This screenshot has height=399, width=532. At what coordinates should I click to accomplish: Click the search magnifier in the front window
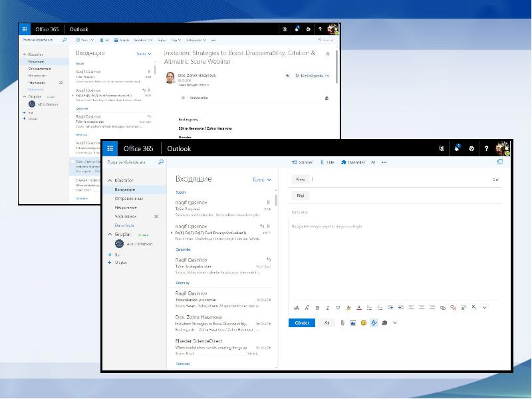point(161,162)
